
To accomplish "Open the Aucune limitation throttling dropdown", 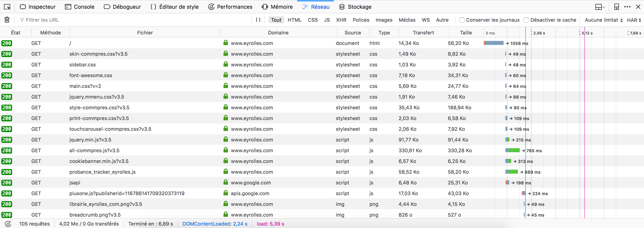I will pyautogui.click(x=603, y=20).
